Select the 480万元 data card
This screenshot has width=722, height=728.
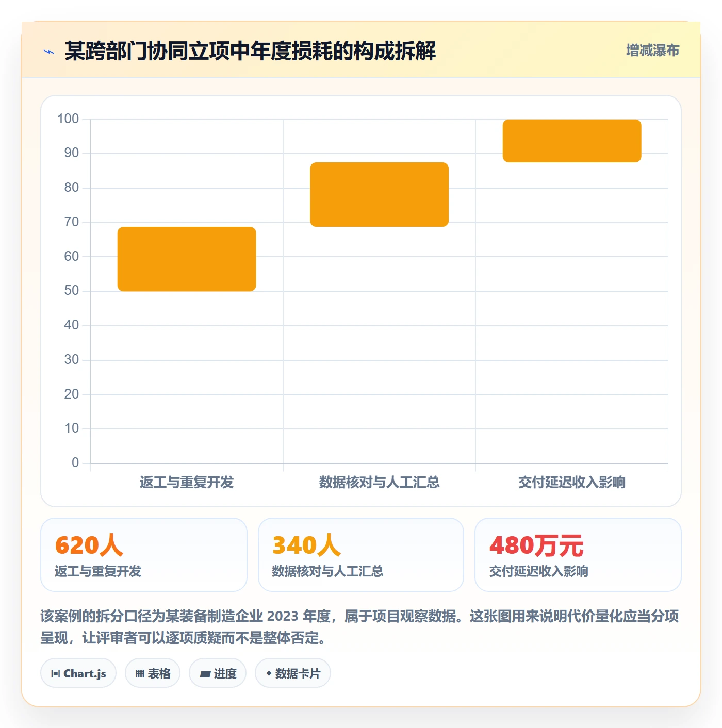click(x=578, y=555)
